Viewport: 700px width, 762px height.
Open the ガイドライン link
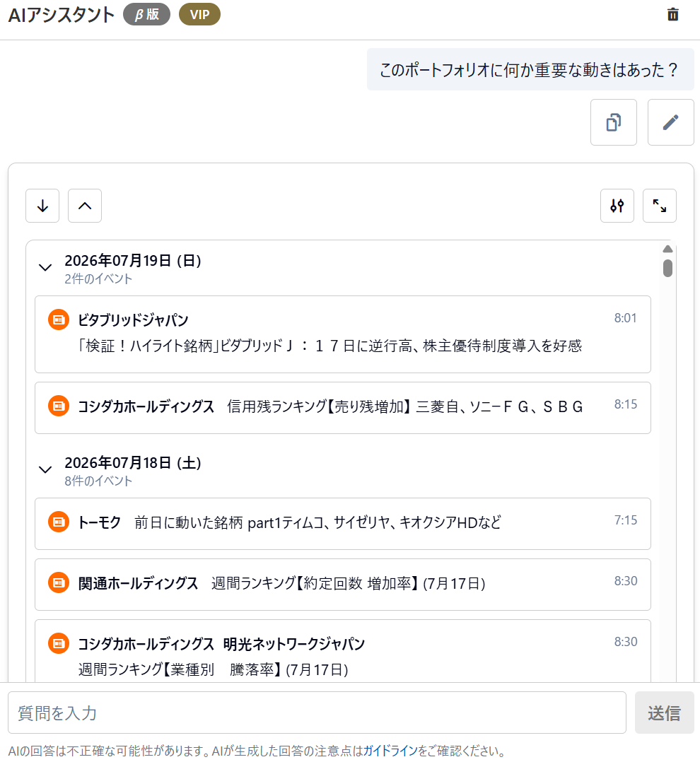[390, 751]
